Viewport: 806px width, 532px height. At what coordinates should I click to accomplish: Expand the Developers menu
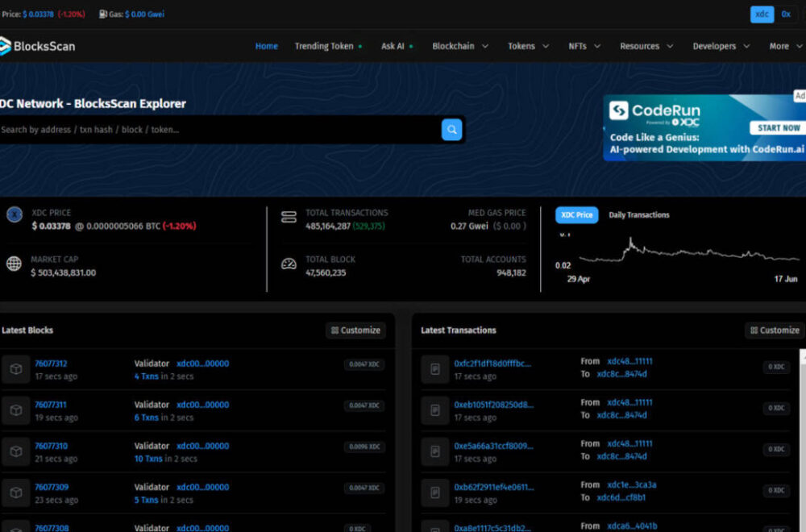721,46
